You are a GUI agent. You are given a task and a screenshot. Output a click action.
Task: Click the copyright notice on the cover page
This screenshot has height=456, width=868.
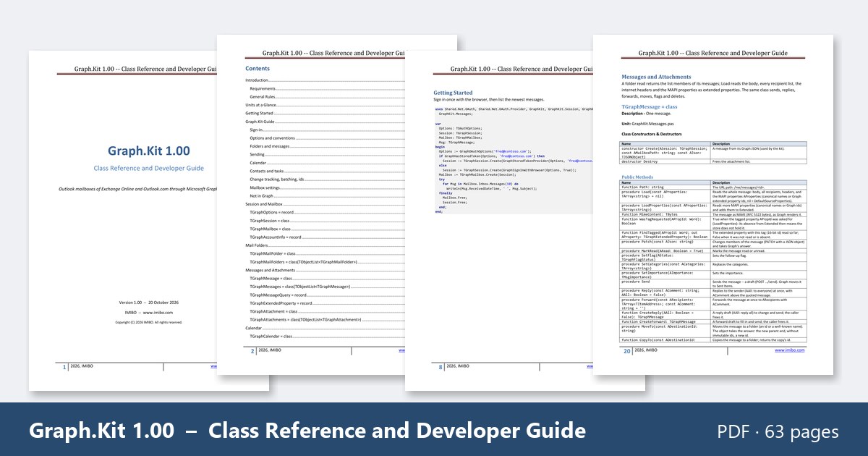point(149,322)
